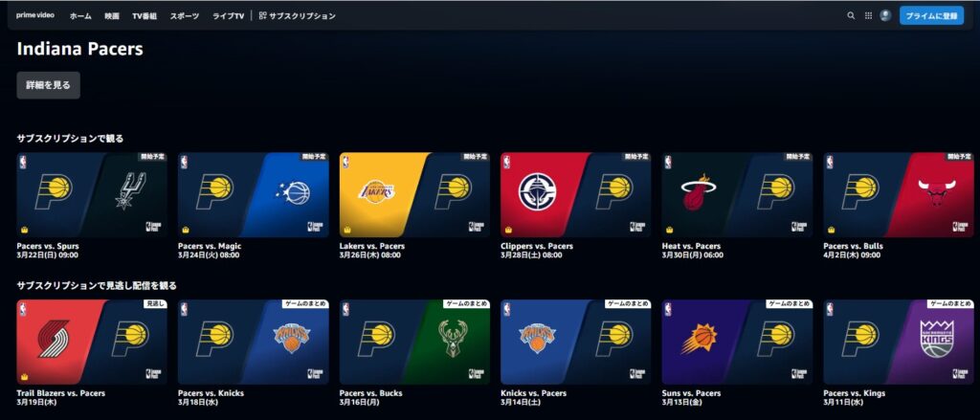This screenshot has width=980, height=420.
Task: Click the 詳細を見る button
Action: point(48,85)
